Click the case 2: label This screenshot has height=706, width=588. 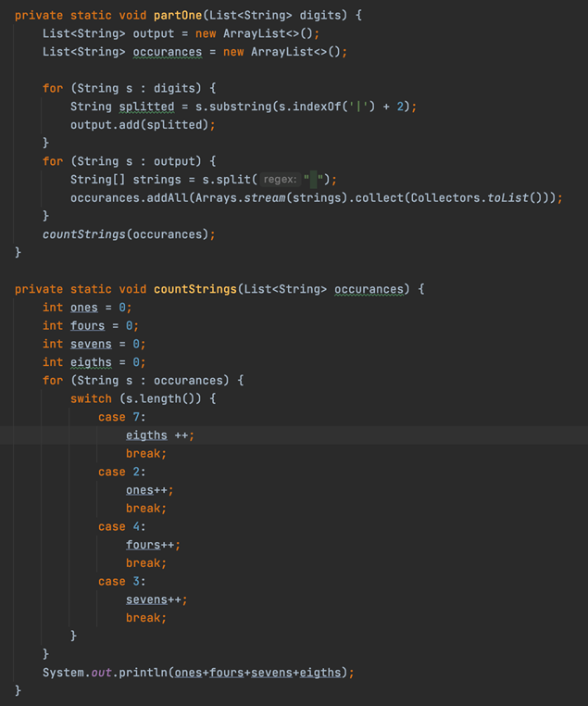point(122,472)
